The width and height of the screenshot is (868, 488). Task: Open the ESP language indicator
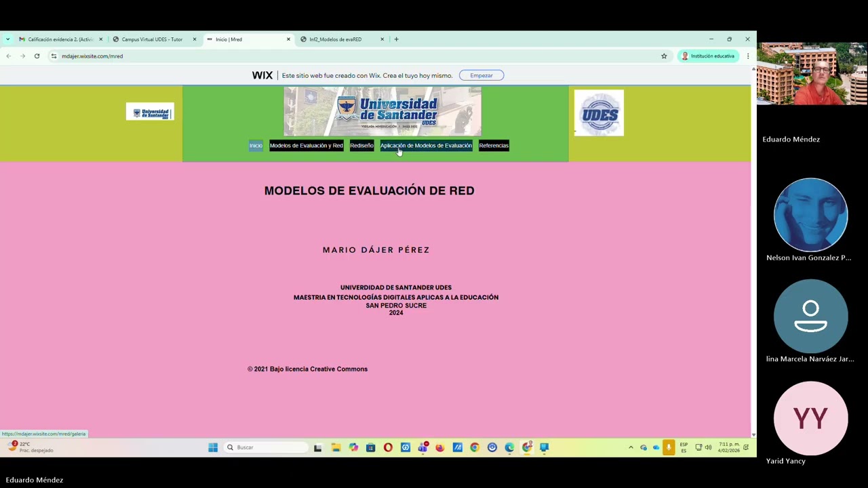click(684, 447)
